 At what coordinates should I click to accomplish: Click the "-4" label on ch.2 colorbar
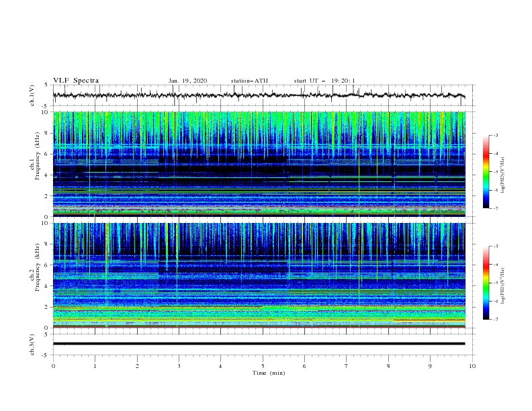pyautogui.click(x=495, y=265)
